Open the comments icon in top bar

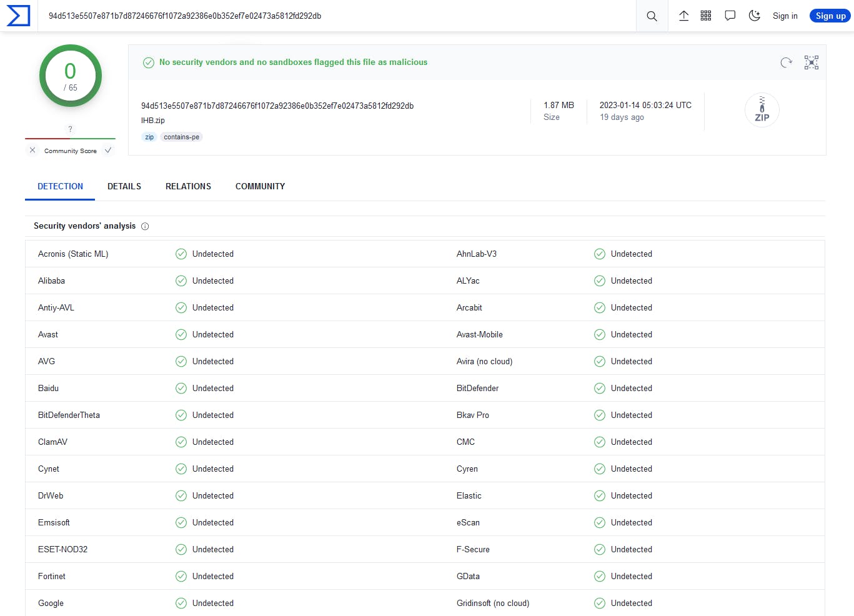click(x=730, y=16)
